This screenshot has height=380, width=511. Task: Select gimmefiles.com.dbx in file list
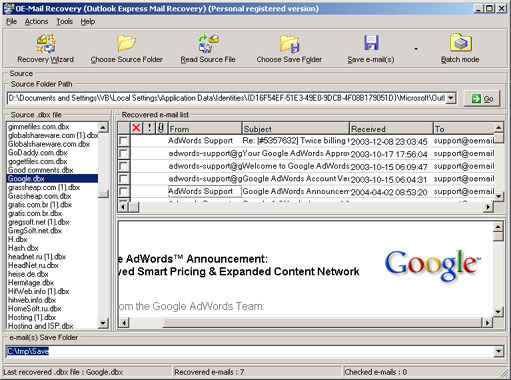click(39, 127)
